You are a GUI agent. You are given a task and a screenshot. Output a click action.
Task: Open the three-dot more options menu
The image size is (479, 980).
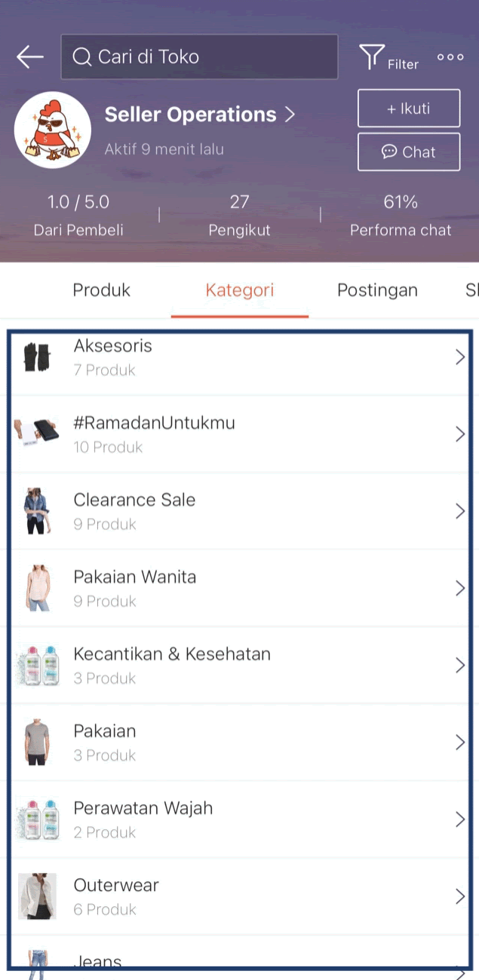click(x=450, y=57)
